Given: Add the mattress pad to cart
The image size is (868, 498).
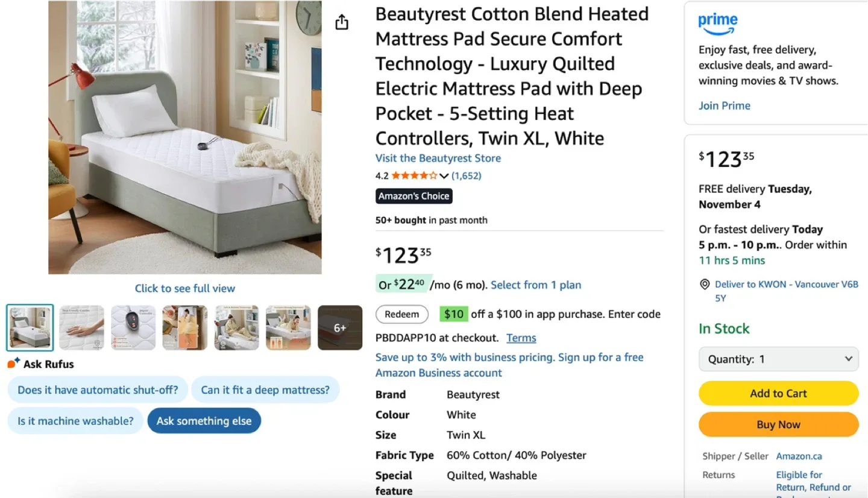Looking at the screenshot, I should 778,393.
